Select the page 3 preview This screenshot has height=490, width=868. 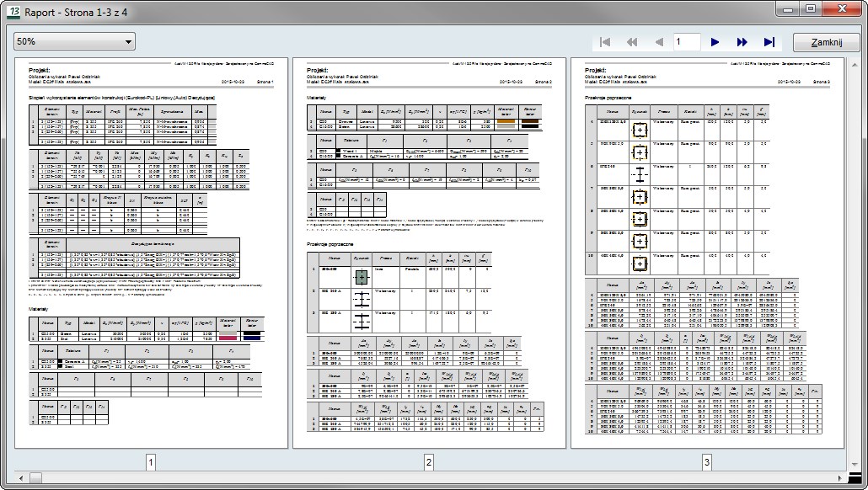point(706,253)
